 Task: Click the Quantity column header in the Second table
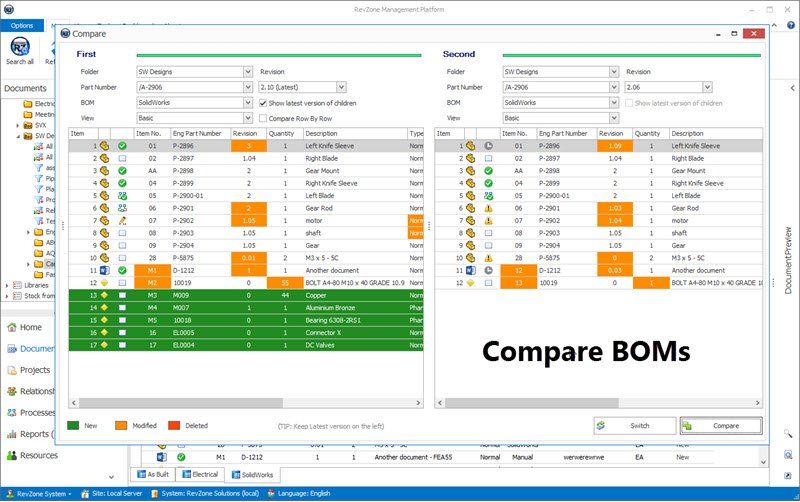(x=651, y=134)
